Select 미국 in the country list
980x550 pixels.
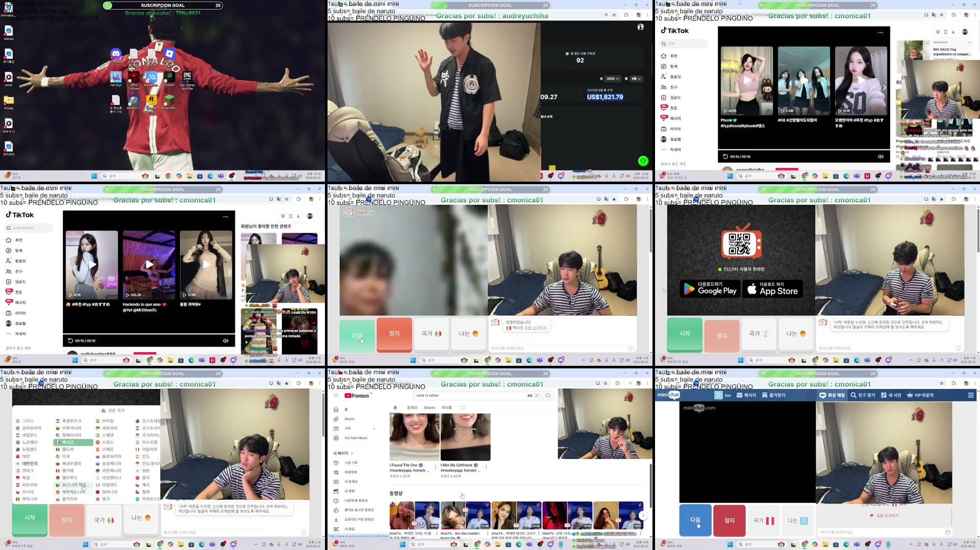(63, 456)
